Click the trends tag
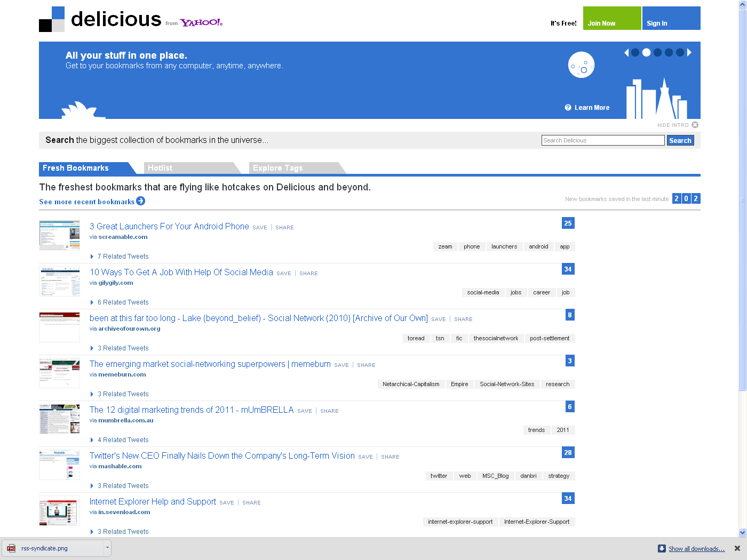Image resolution: width=747 pixels, height=560 pixels. coord(536,430)
